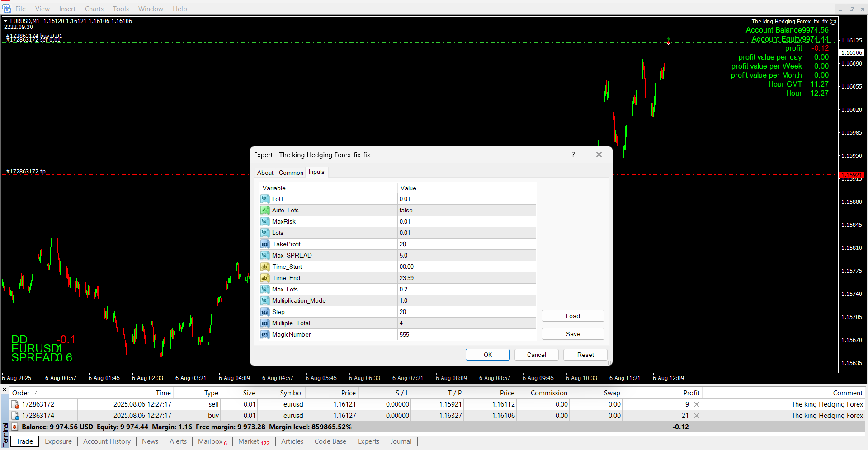Click the Time_Start string variable icon
This screenshot has width=868, height=450.
pos(265,267)
